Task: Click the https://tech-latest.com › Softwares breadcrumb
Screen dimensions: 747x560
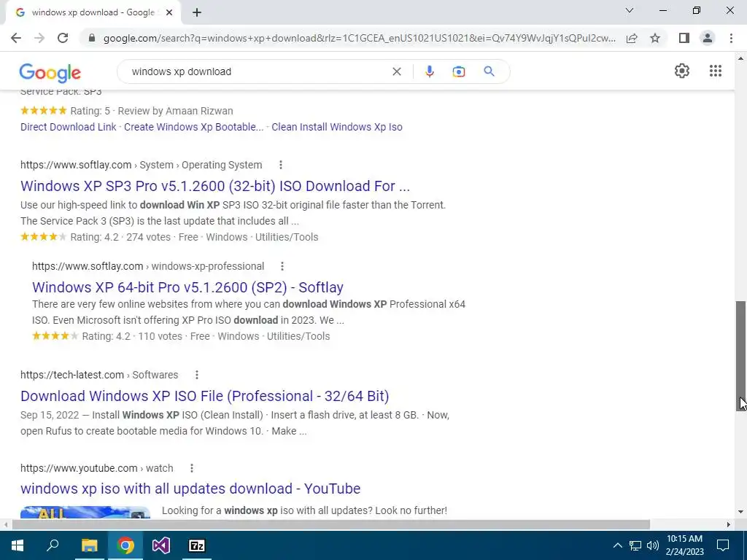Action: coord(99,375)
